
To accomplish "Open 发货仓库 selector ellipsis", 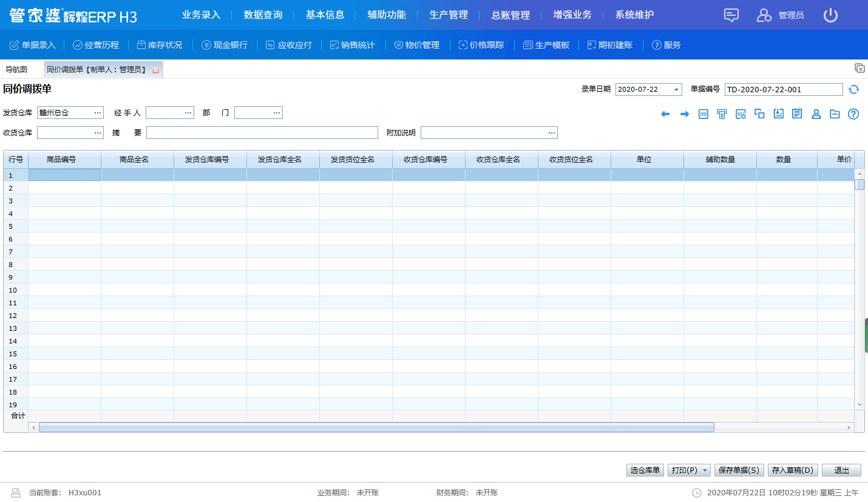I will pyautogui.click(x=98, y=113).
